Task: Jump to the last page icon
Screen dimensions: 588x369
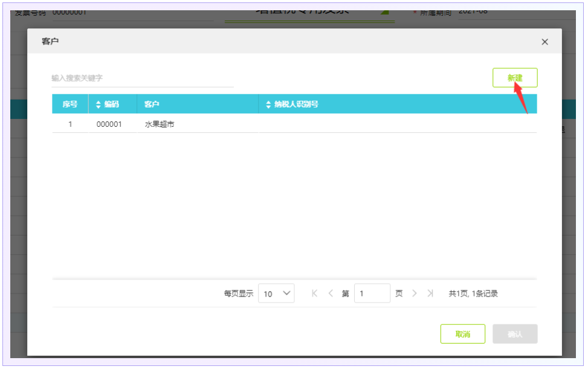Action: click(x=430, y=294)
